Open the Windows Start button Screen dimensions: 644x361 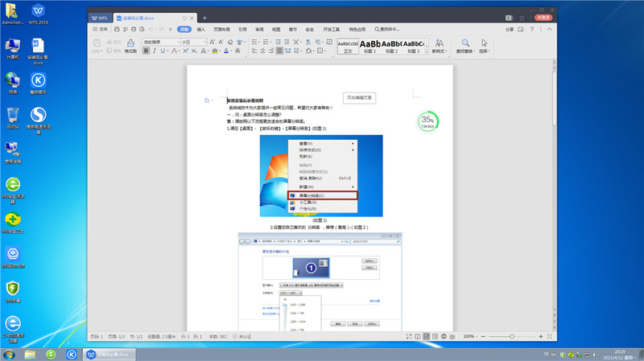pyautogui.click(x=9, y=355)
